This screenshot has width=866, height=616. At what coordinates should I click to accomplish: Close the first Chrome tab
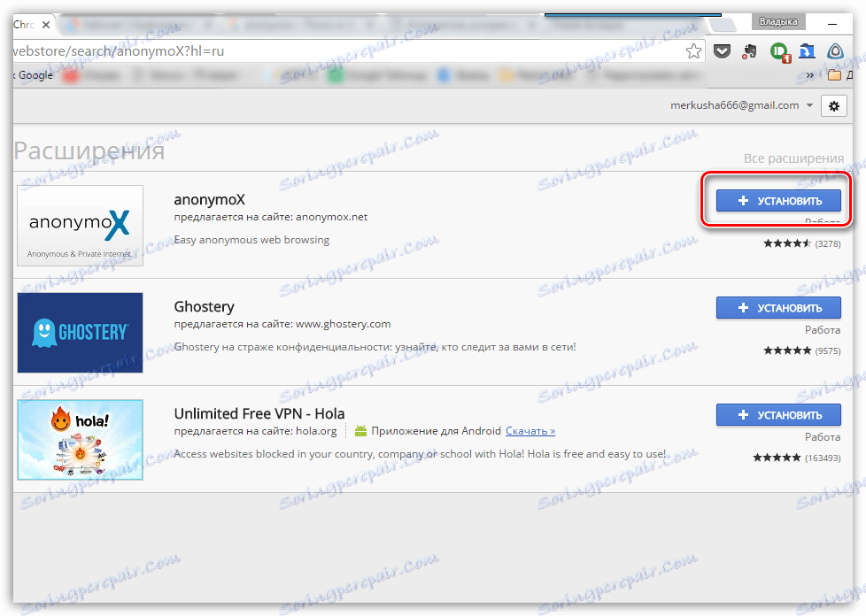click(x=46, y=25)
